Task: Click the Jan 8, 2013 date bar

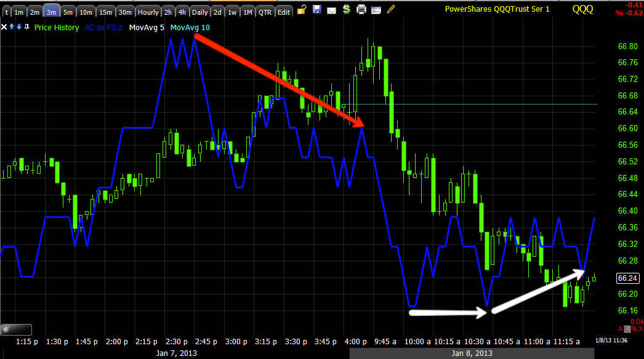Action: click(x=472, y=353)
